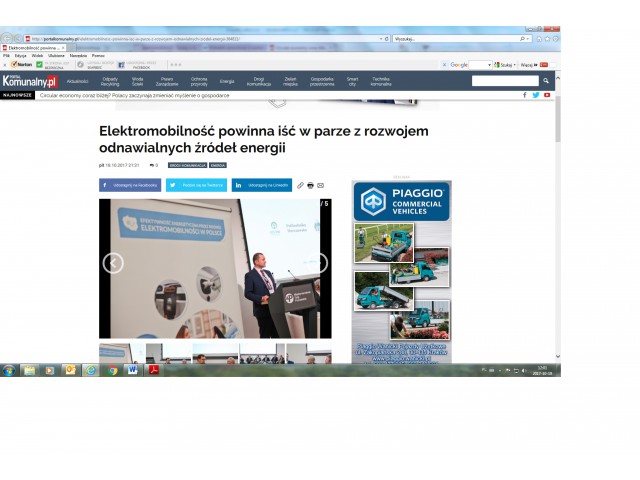Click the site search input field
The width and height of the screenshot is (640, 480).
pyautogui.click(x=503, y=81)
